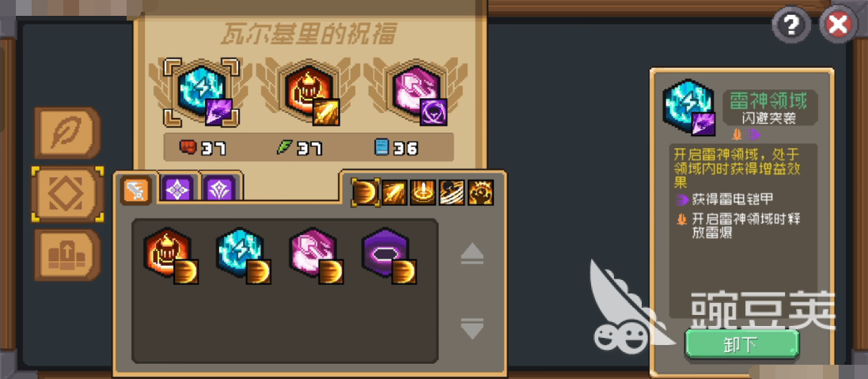
Task: Filter by the half-moon dash rune
Action: 366,192
